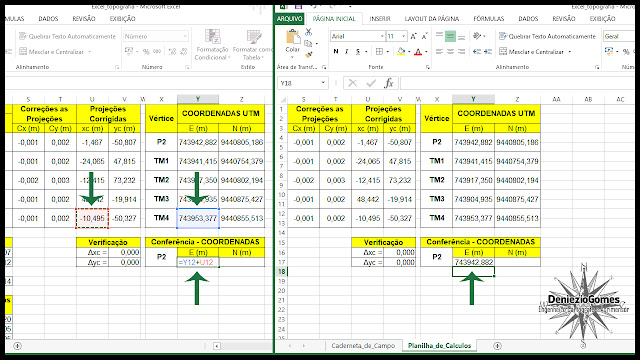Align text left icon
This screenshot has width=640, height=360.
tap(439, 51)
